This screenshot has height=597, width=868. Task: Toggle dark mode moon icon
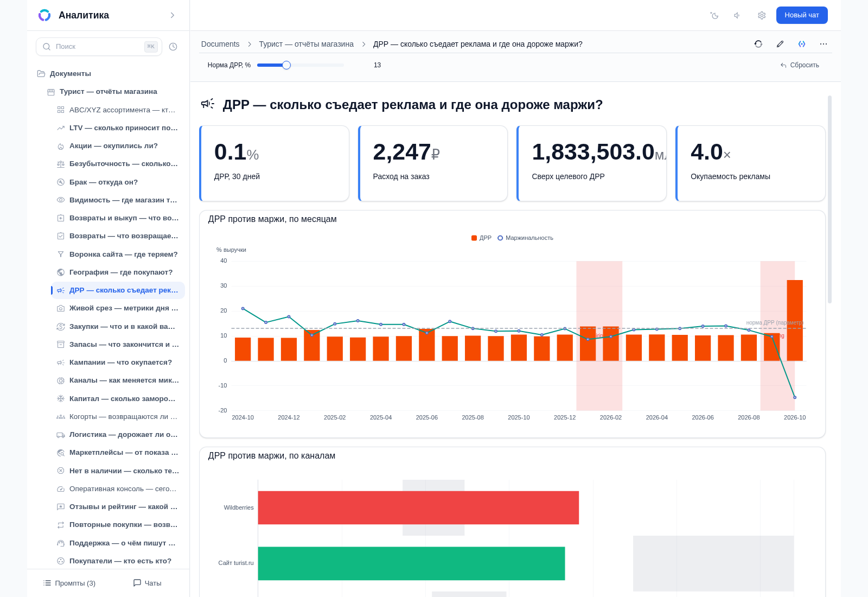pos(714,15)
